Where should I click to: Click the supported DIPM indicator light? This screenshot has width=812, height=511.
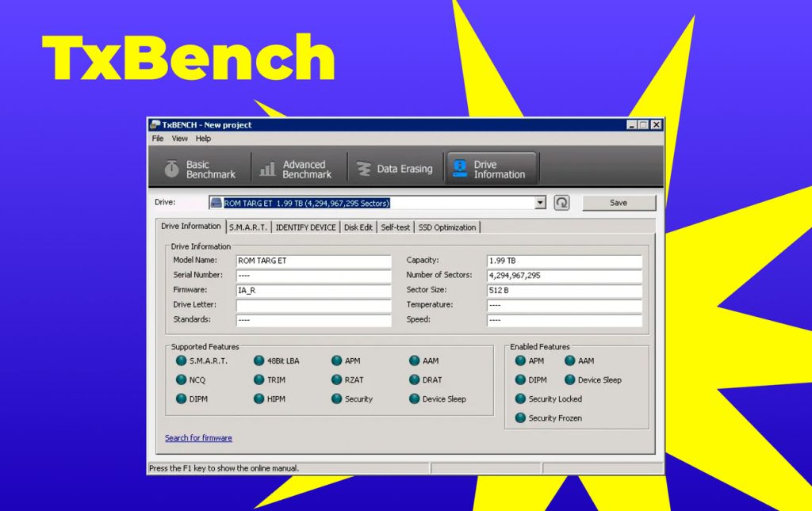182,399
